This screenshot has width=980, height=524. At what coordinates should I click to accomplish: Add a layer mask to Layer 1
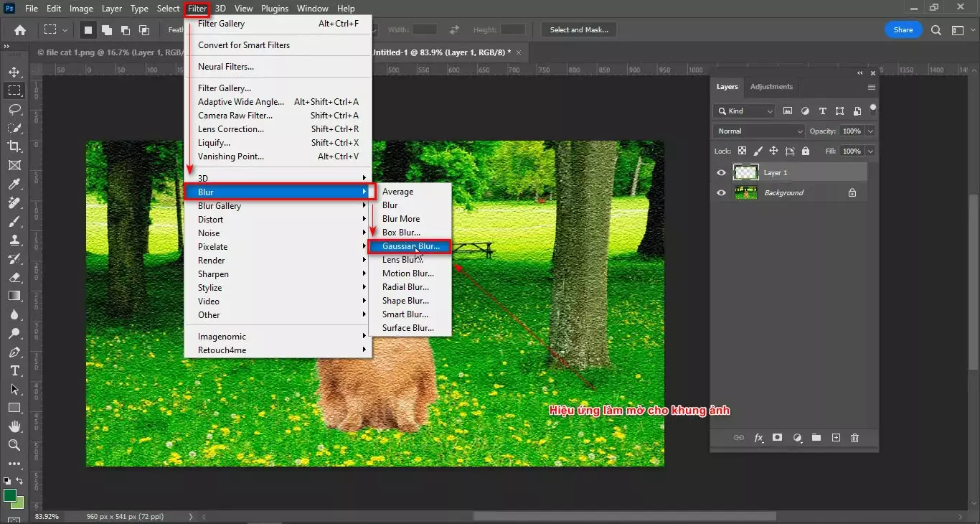(777, 438)
